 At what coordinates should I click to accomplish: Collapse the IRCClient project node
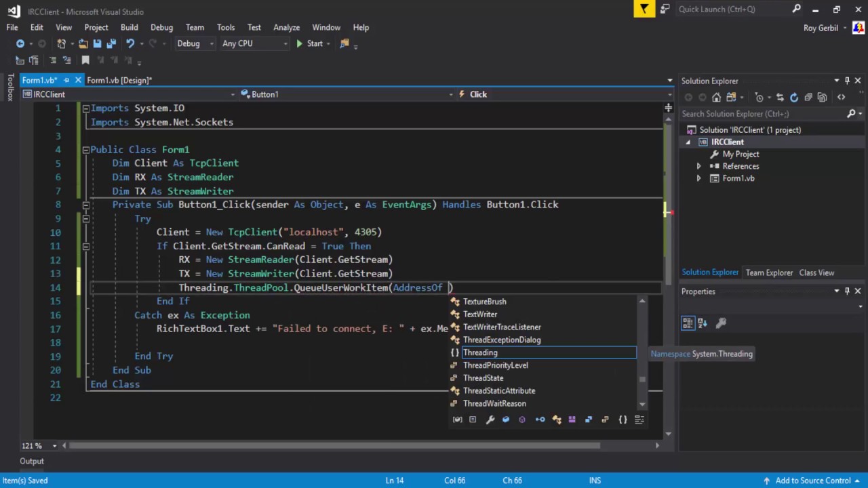pyautogui.click(x=688, y=142)
